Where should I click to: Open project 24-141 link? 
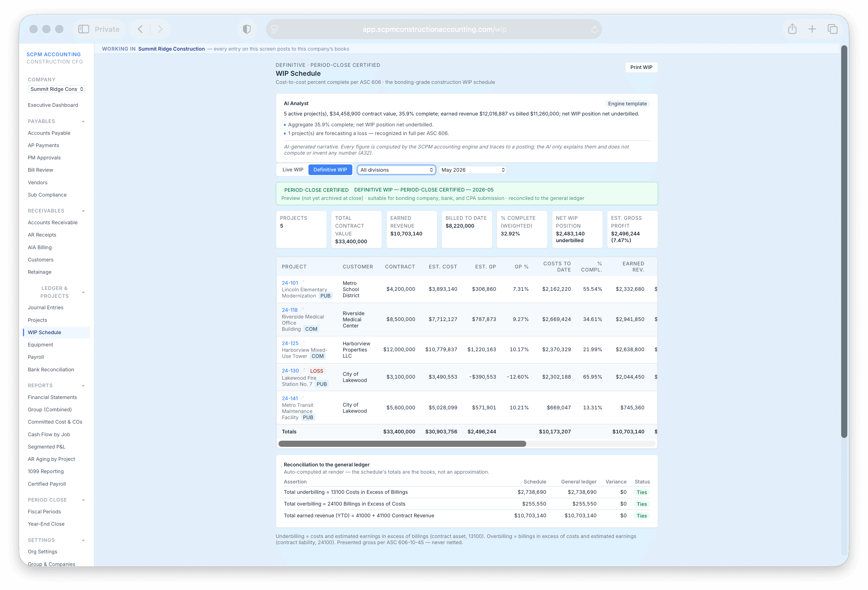tap(290, 398)
